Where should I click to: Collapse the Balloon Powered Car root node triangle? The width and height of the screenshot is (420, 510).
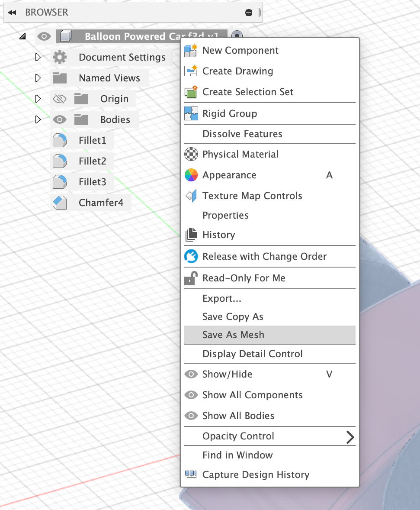tap(22, 36)
